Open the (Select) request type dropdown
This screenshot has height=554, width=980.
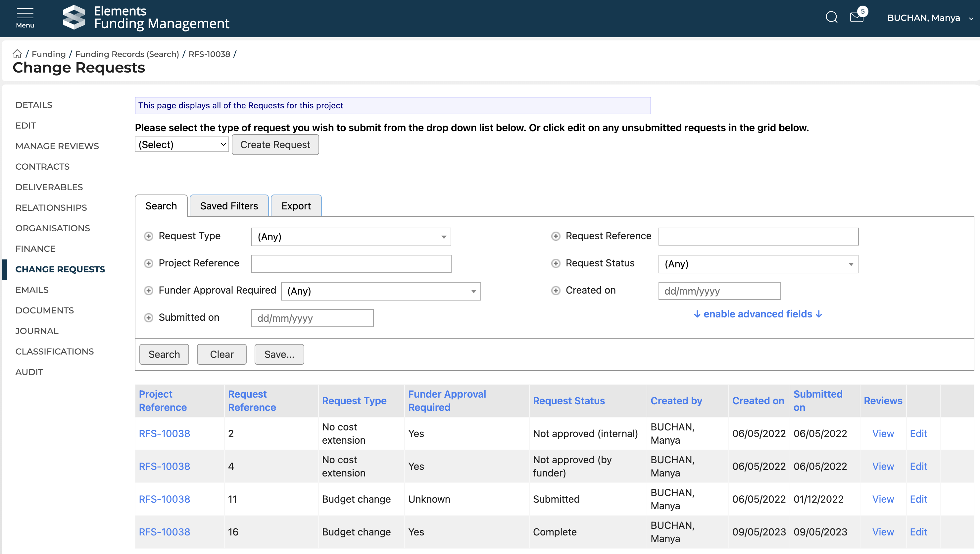(x=181, y=145)
